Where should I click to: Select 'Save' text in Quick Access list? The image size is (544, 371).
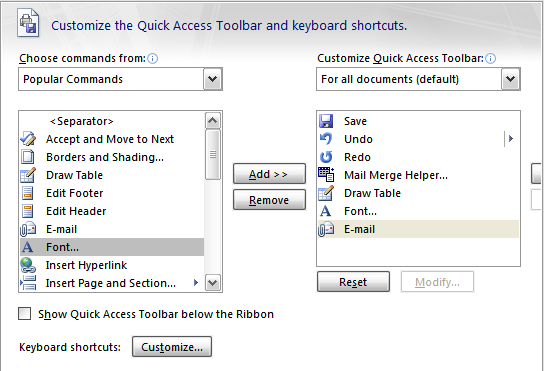point(355,121)
